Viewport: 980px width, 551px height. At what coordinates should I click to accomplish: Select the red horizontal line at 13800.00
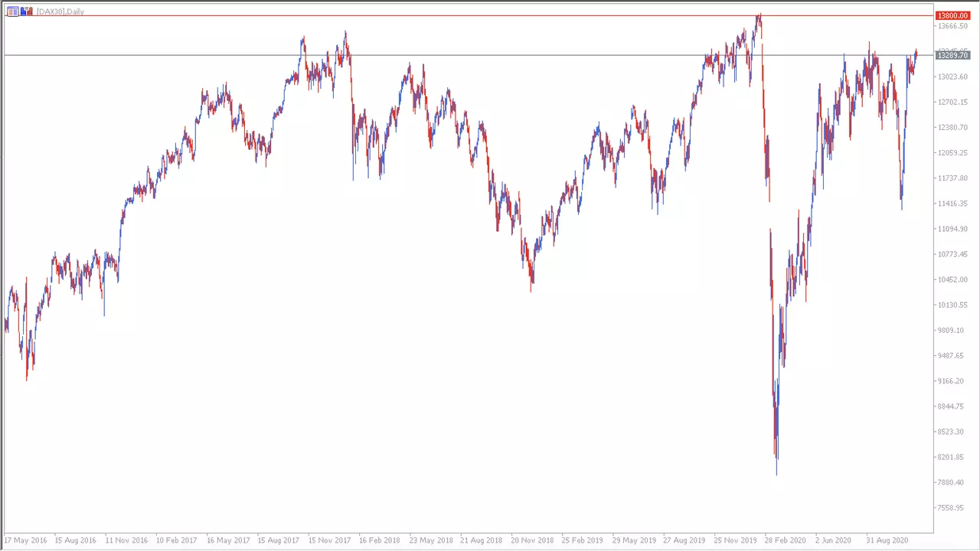click(467, 15)
